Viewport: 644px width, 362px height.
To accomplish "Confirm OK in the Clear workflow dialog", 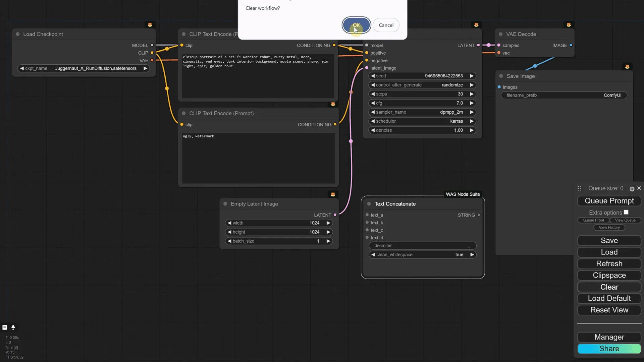I will tap(356, 25).
